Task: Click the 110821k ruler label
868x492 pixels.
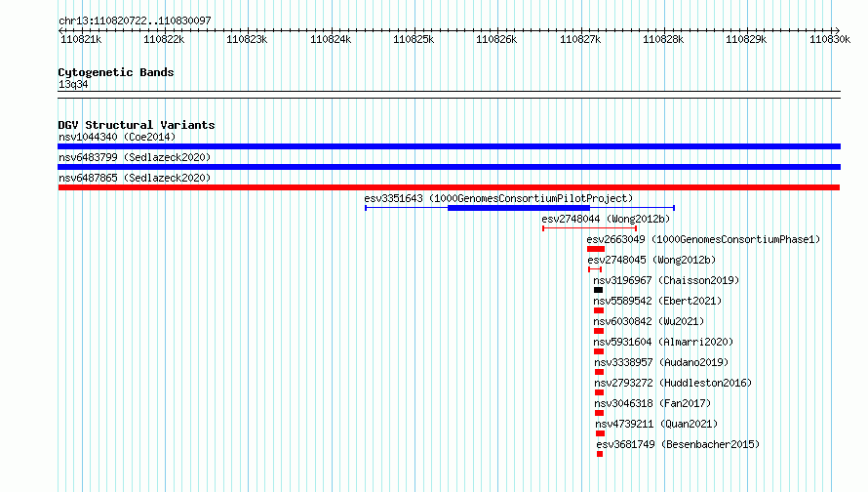Action: click(x=81, y=39)
